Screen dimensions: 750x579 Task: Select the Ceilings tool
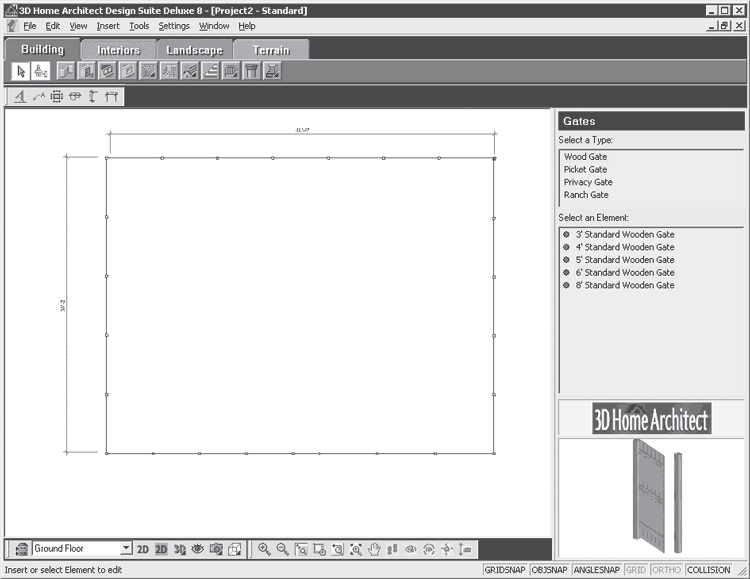(169, 71)
